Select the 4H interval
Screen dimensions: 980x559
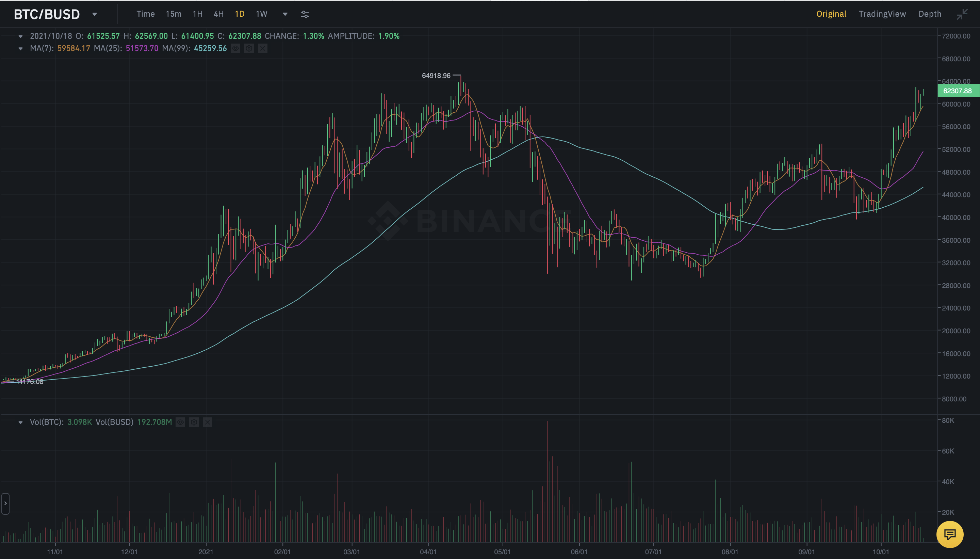pyautogui.click(x=218, y=14)
